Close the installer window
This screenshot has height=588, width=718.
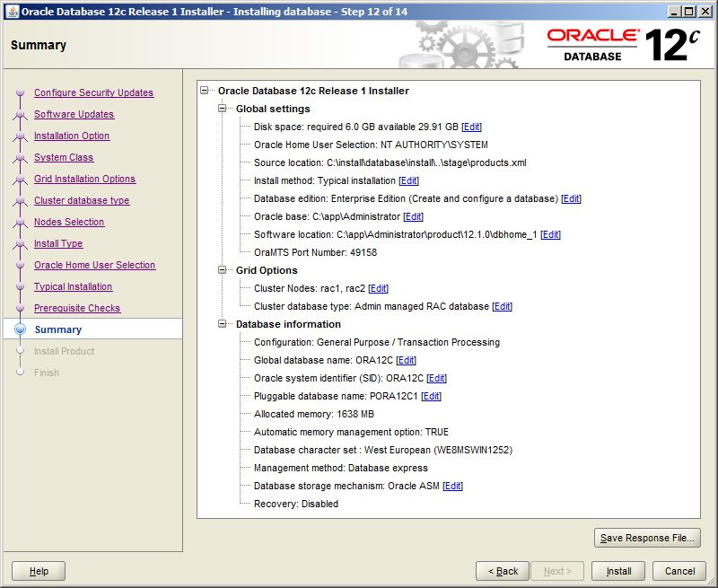click(x=705, y=12)
